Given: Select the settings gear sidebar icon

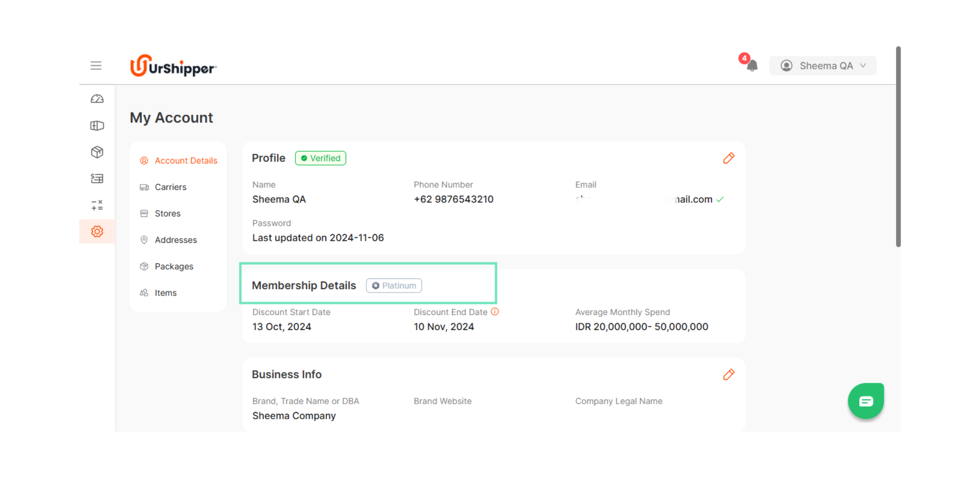Looking at the screenshot, I should click(97, 232).
